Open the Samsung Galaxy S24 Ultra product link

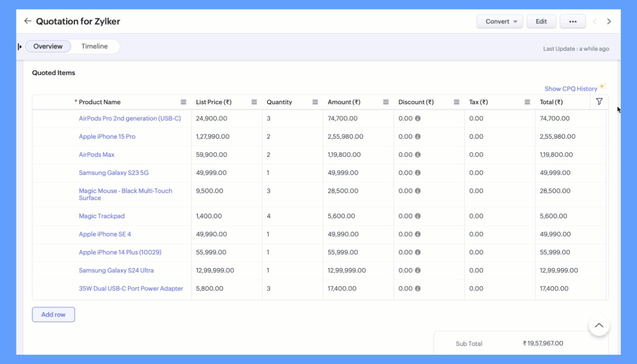point(116,270)
